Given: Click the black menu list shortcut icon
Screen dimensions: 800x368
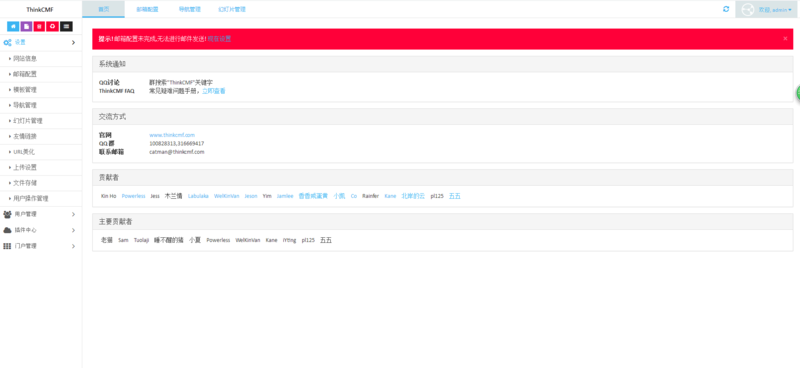Looking at the screenshot, I should click(x=66, y=26).
